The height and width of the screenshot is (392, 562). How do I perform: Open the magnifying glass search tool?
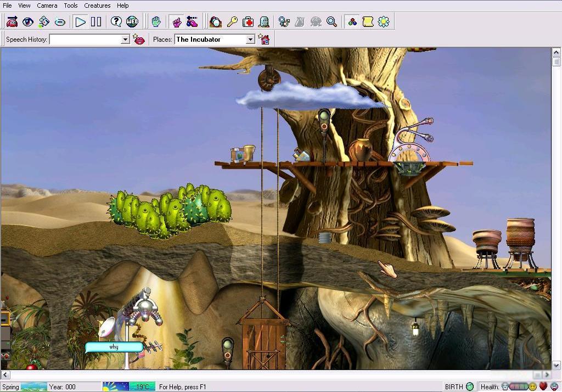click(x=331, y=22)
